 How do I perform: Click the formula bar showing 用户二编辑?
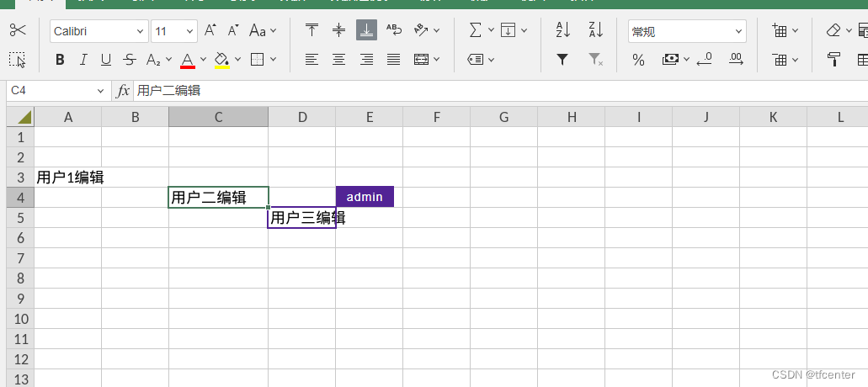500,91
